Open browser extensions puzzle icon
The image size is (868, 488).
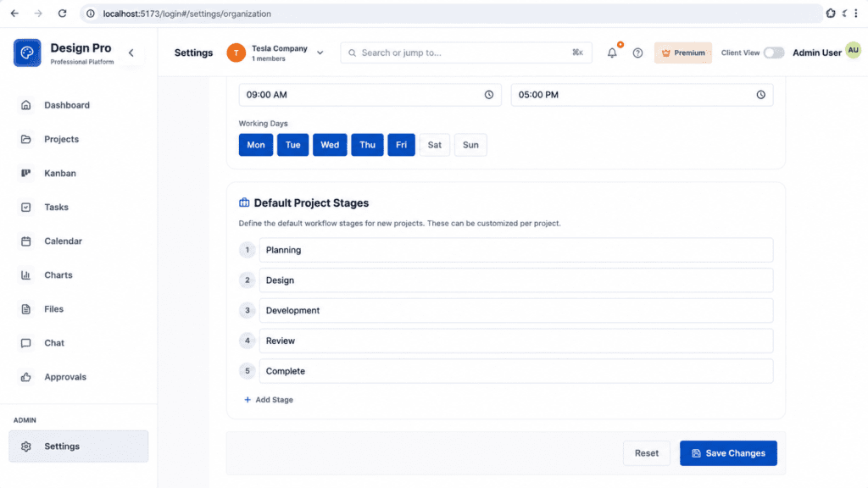(x=831, y=14)
